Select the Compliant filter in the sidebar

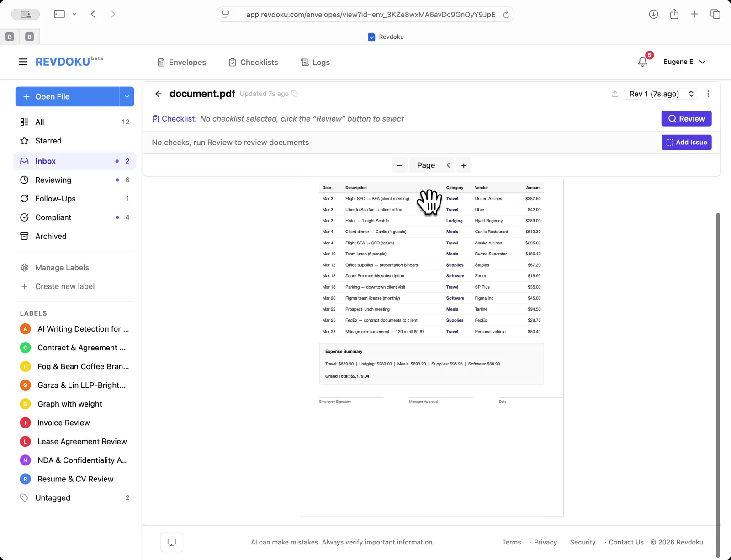(54, 217)
